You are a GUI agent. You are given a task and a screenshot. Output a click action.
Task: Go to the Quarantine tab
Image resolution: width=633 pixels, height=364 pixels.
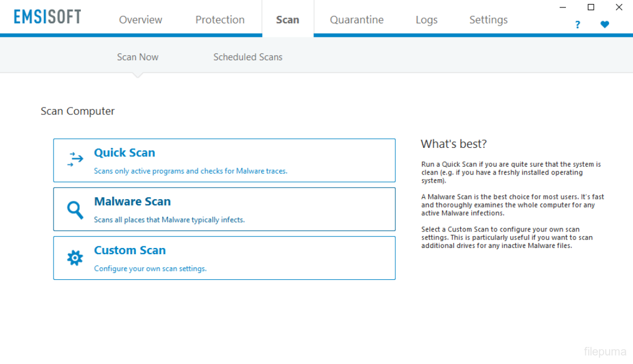357,20
